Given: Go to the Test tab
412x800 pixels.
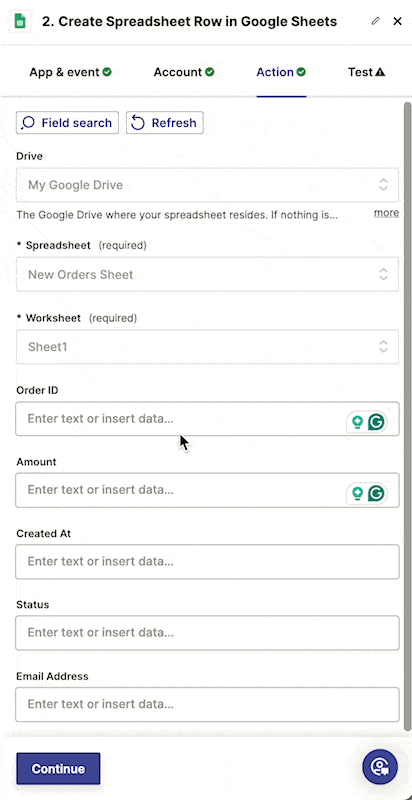Looking at the screenshot, I should click(x=366, y=72).
